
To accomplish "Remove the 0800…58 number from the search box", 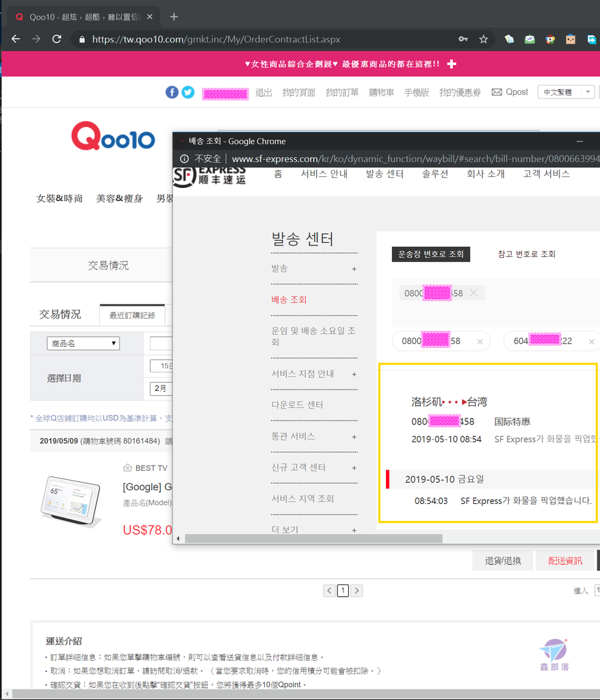I will (473, 293).
